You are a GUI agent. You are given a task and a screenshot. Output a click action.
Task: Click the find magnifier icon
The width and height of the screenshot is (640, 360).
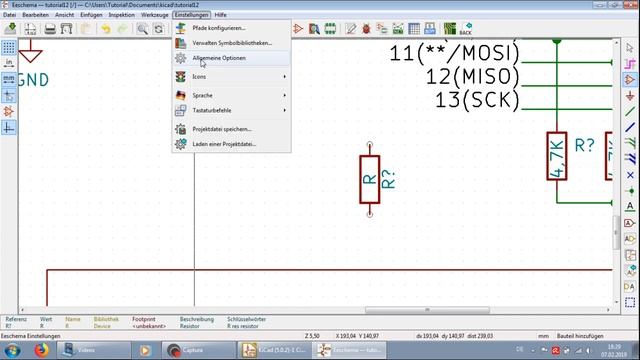(142, 29)
